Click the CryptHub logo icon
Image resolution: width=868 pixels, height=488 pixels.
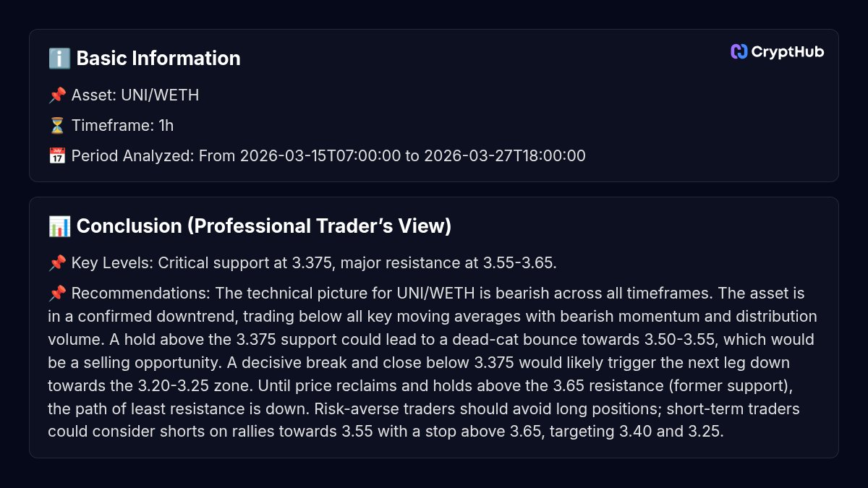coord(739,51)
